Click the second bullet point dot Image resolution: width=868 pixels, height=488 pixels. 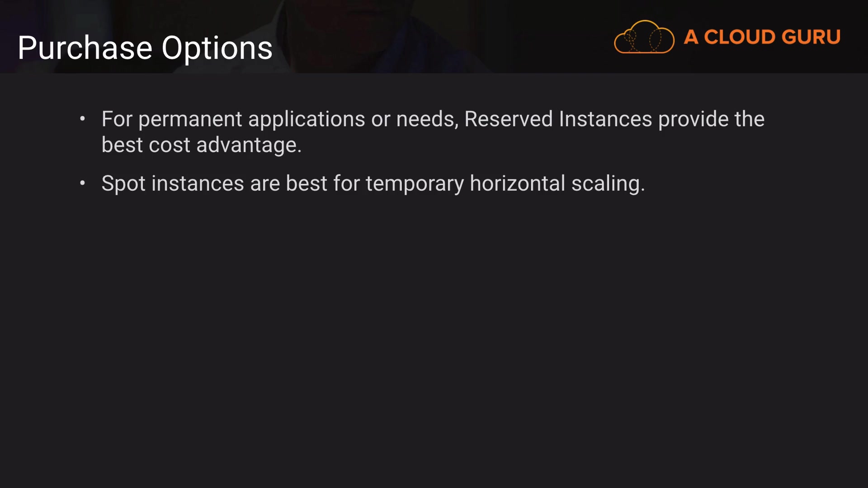(82, 183)
